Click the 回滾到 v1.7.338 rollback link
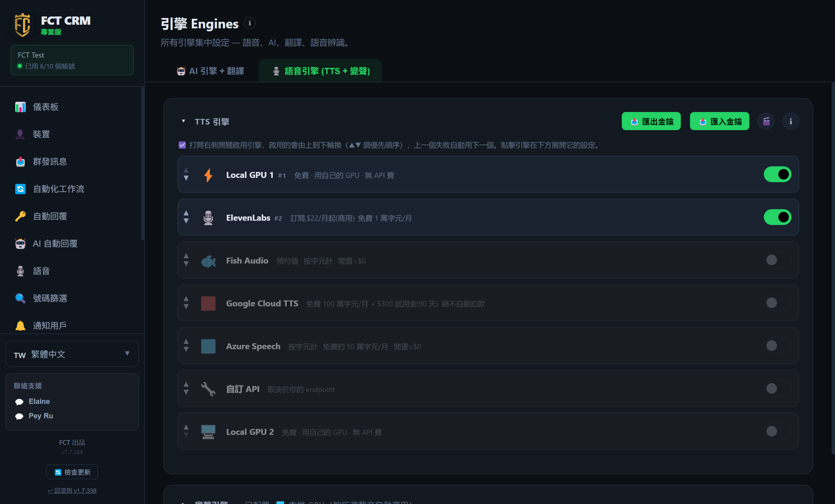Viewport: 835px width, 504px height. pos(72,490)
